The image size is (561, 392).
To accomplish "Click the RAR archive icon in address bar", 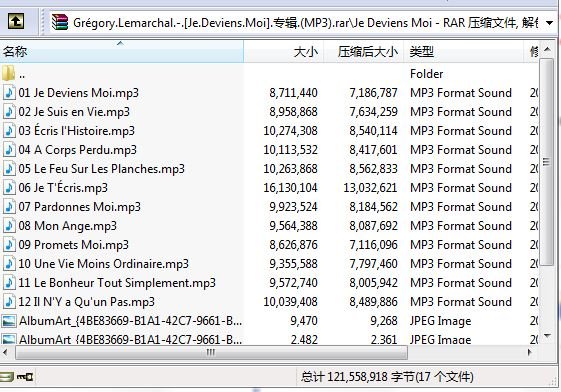I will [59, 22].
